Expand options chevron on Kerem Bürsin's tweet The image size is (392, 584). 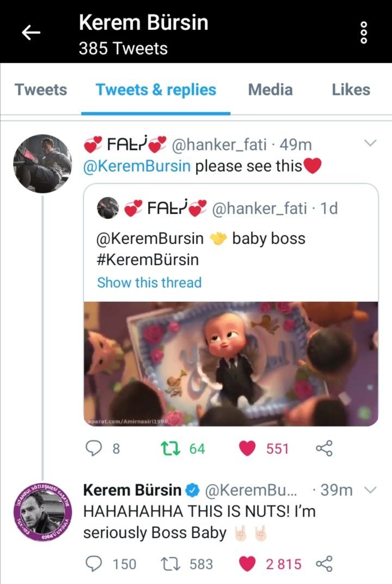tap(370, 490)
